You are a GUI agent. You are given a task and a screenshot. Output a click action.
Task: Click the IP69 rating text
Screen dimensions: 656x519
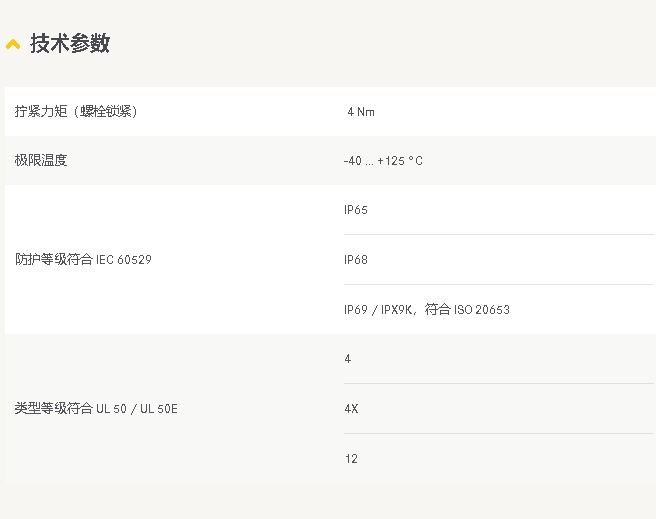pos(355,310)
